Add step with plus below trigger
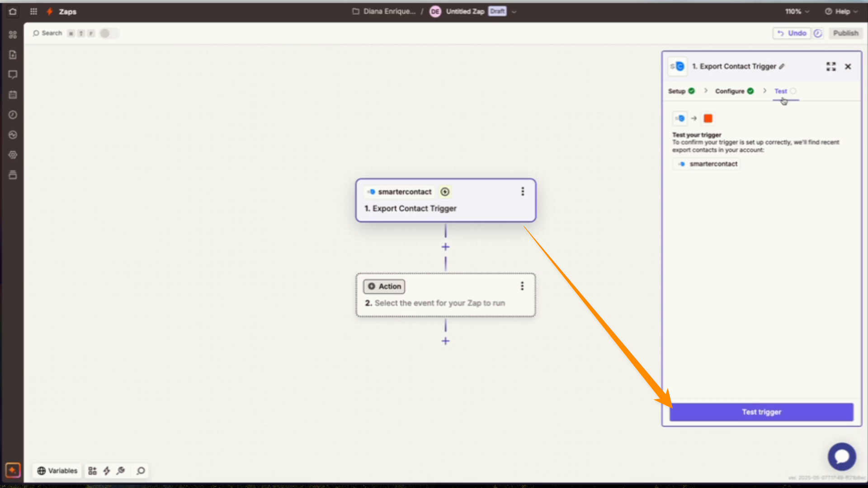Screen dimensions: 868x488 [x=445, y=247]
